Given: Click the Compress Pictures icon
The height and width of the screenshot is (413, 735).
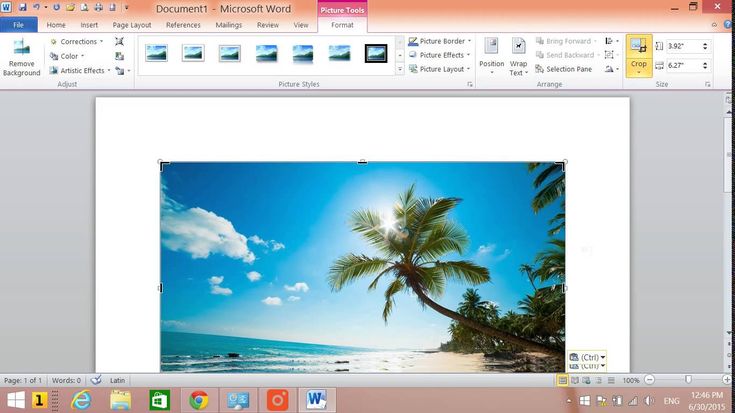Looking at the screenshot, I should click(120, 42).
